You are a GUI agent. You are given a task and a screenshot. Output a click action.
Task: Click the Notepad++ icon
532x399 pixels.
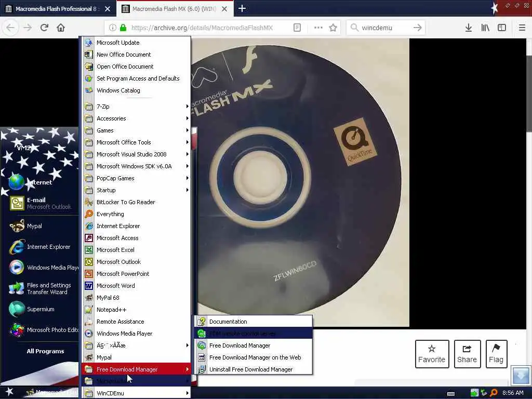(88, 310)
